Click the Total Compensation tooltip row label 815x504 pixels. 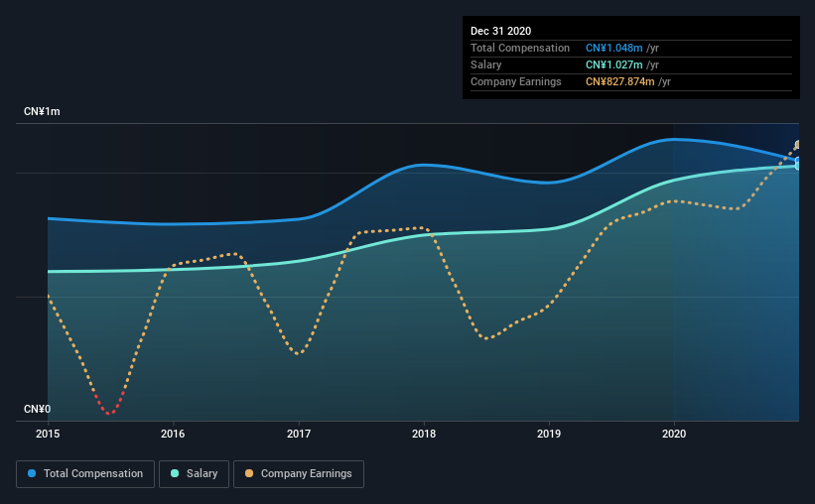pos(520,48)
